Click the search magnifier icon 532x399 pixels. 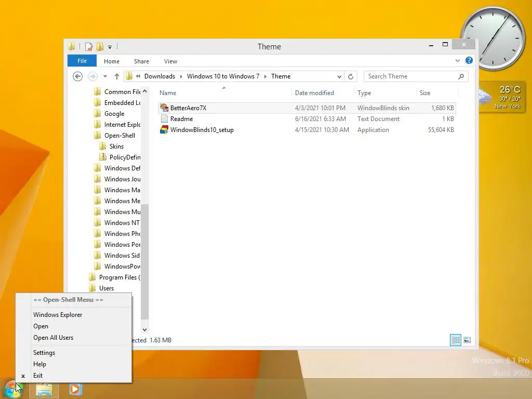coord(461,76)
